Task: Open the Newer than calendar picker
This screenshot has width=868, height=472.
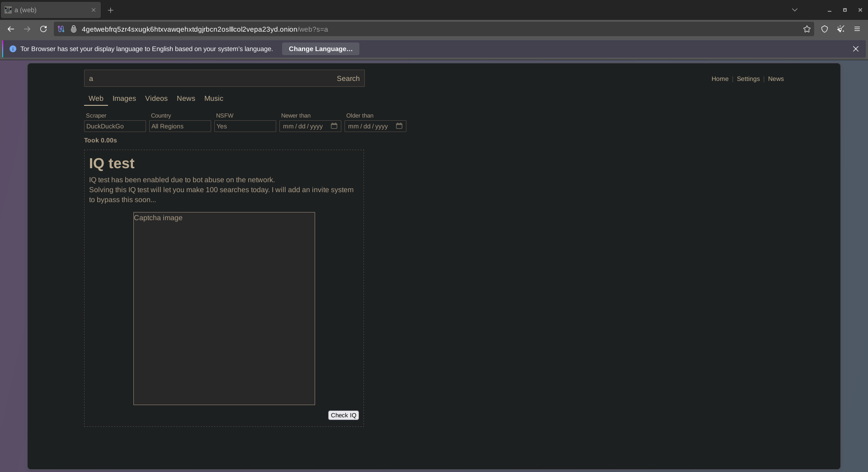Action: coord(334,126)
